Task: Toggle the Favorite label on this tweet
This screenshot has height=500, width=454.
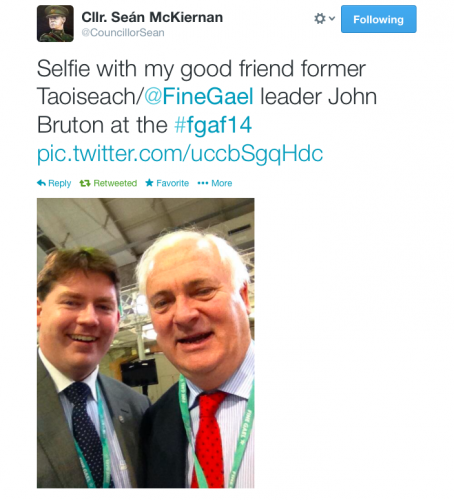Action: 172,183
